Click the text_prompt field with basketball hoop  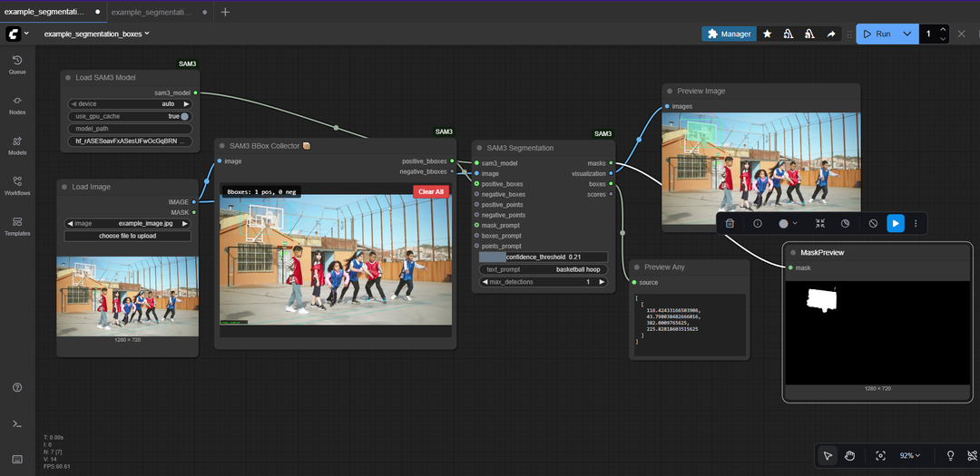543,269
